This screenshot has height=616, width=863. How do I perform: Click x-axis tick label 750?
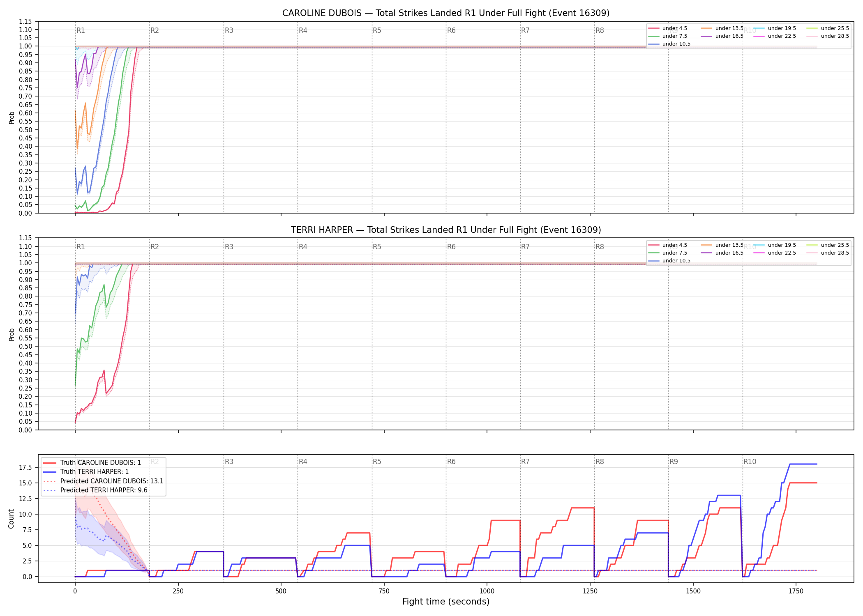coord(384,591)
